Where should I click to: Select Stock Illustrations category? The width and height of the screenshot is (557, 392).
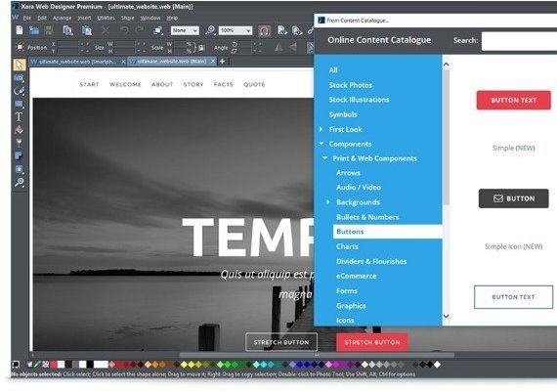[359, 100]
